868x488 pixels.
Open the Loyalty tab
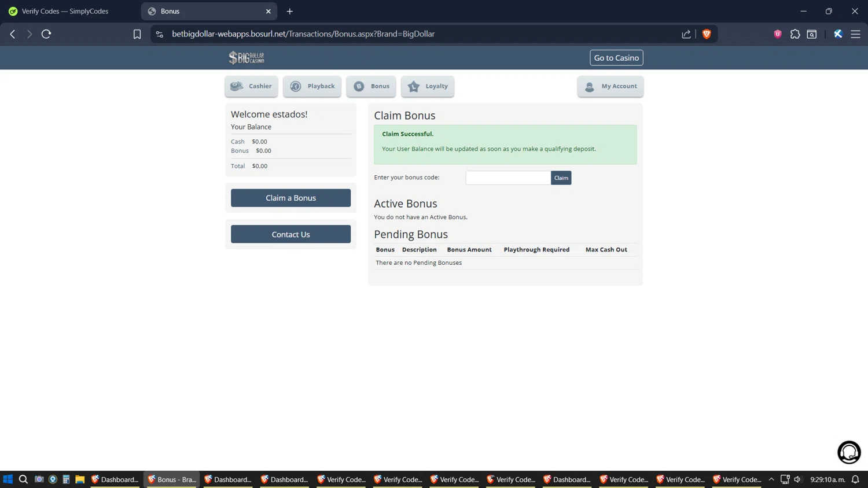pos(428,86)
